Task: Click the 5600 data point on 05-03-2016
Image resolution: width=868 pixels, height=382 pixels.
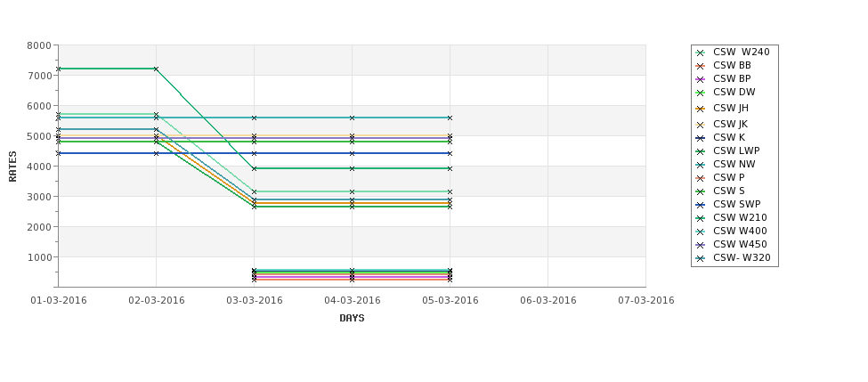Action: (x=450, y=118)
